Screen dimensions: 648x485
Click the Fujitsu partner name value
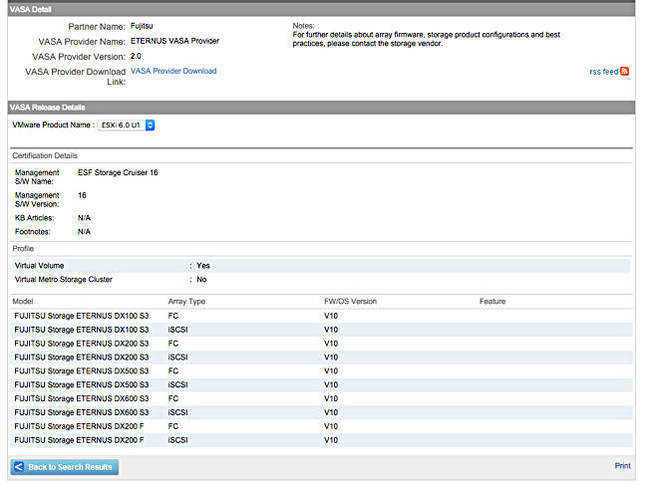(x=142, y=26)
